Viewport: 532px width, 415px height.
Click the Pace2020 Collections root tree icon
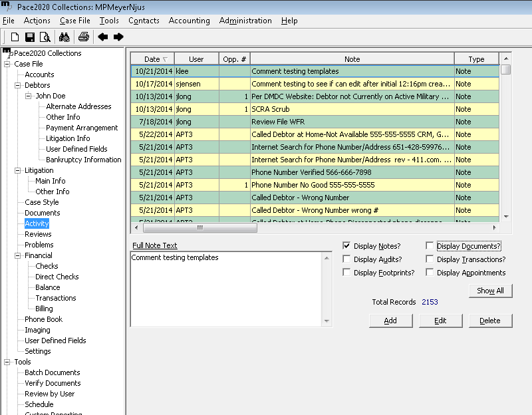pyautogui.click(x=7, y=53)
